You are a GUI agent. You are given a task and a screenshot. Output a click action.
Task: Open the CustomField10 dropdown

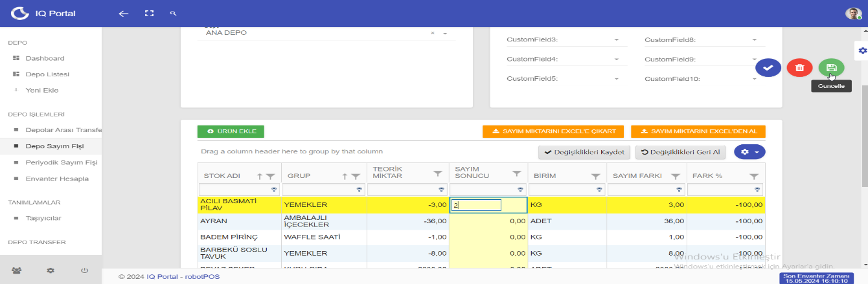coord(755,79)
